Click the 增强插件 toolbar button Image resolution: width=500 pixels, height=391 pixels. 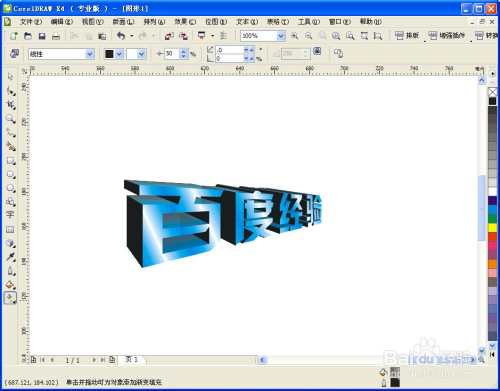447,36
